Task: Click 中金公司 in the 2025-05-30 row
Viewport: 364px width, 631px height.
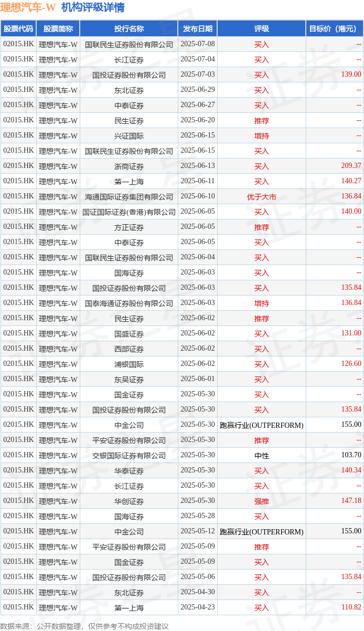Action: (x=129, y=425)
